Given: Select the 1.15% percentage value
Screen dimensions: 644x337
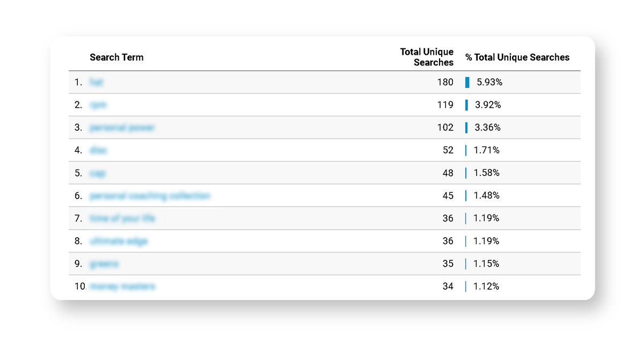Looking at the screenshot, I should tap(486, 264).
